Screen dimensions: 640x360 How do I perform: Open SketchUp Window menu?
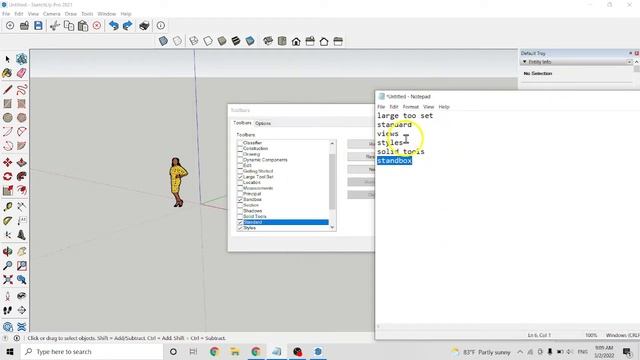[107, 14]
